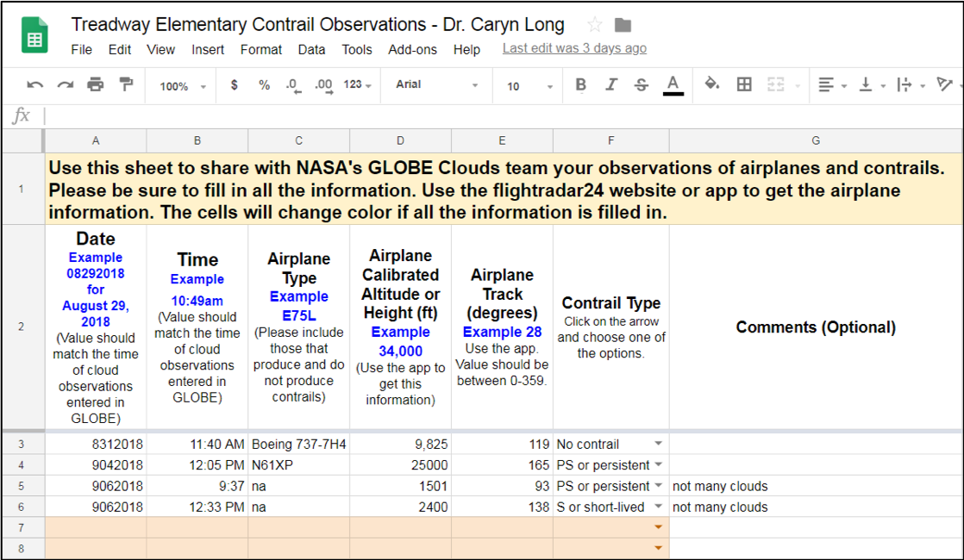Select the Paint format roller icon
Viewport: 964px width, 560px height.
126,84
